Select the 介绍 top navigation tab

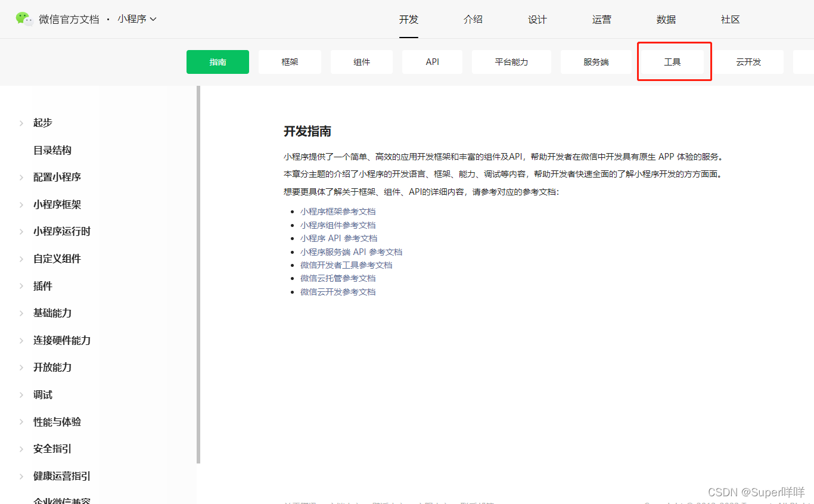point(473,20)
